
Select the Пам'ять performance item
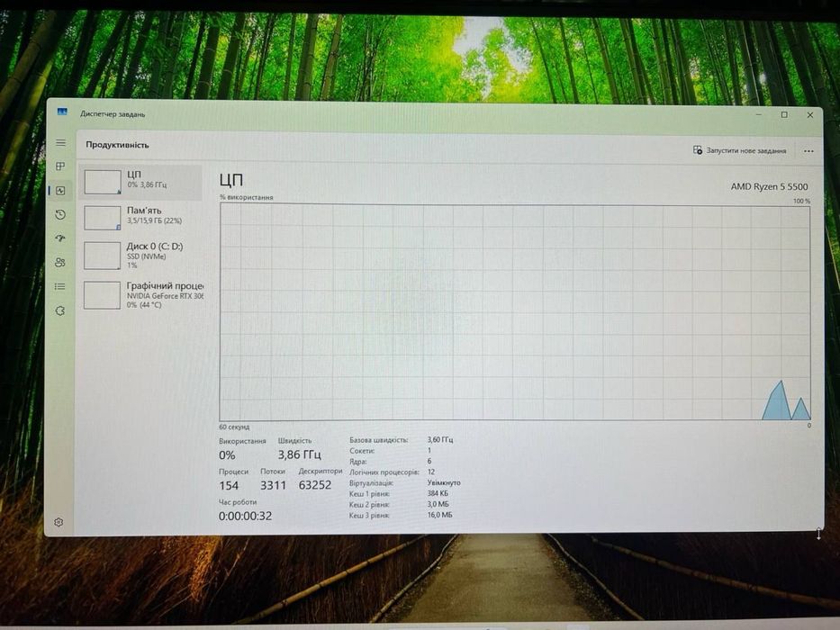pos(140,217)
